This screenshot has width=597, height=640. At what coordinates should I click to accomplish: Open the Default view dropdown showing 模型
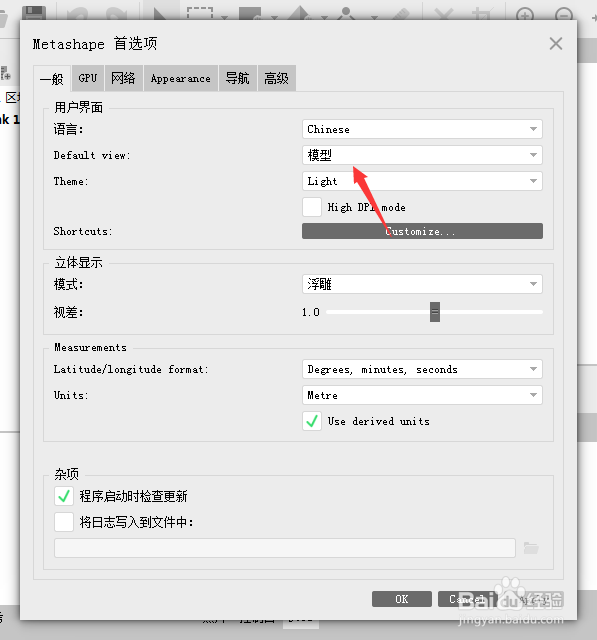click(422, 155)
